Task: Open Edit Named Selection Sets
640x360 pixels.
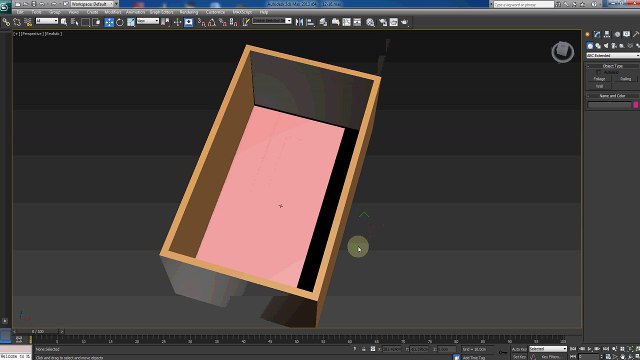Action: tap(246, 22)
